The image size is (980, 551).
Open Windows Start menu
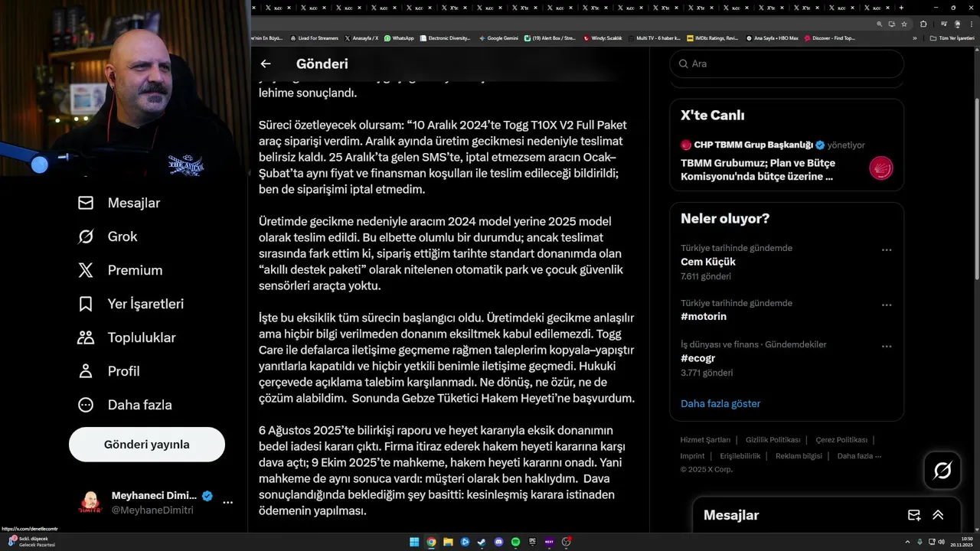[x=414, y=542]
